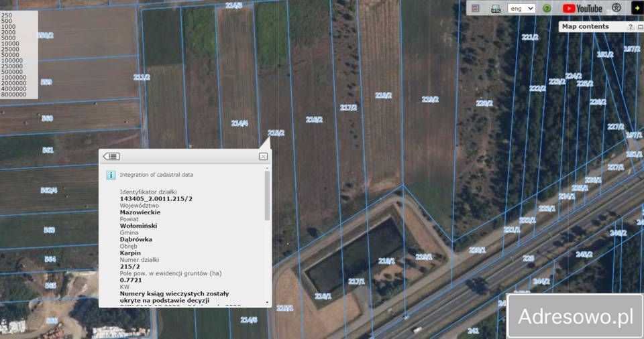This screenshot has width=644, height=339.
Task: Open the language dropdown showing eng
Action: [x=521, y=8]
